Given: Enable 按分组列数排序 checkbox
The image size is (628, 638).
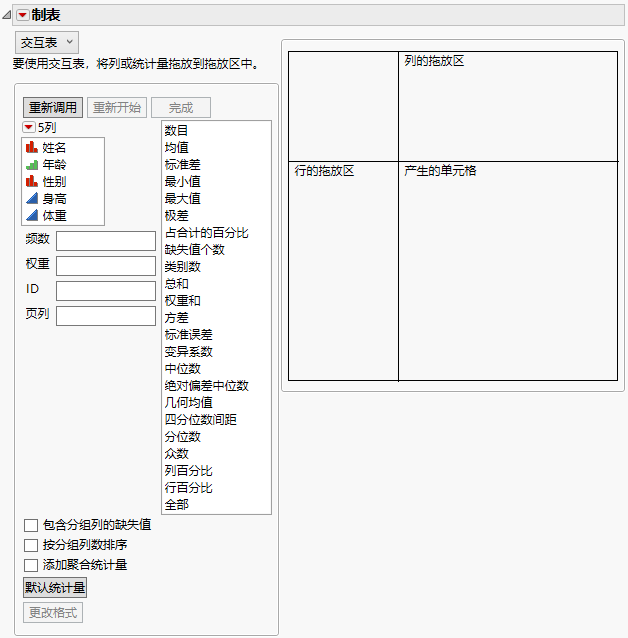Looking at the screenshot, I should pyautogui.click(x=31, y=545).
